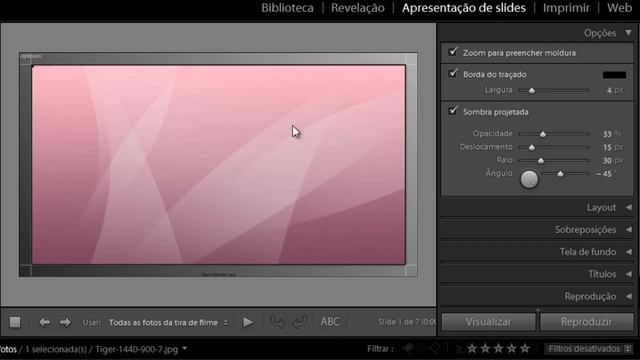
Task: Toggle 'Zoom para preencher moldura' checkbox
Action: 453,52
